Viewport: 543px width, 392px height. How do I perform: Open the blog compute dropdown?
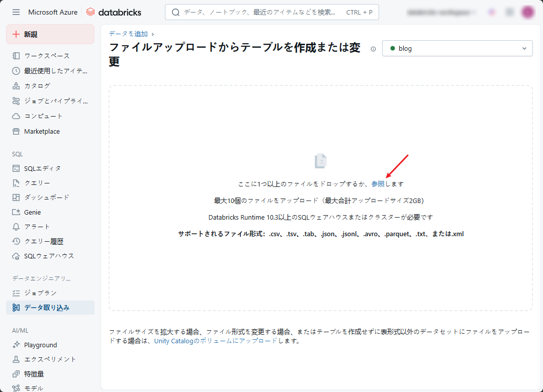(457, 48)
